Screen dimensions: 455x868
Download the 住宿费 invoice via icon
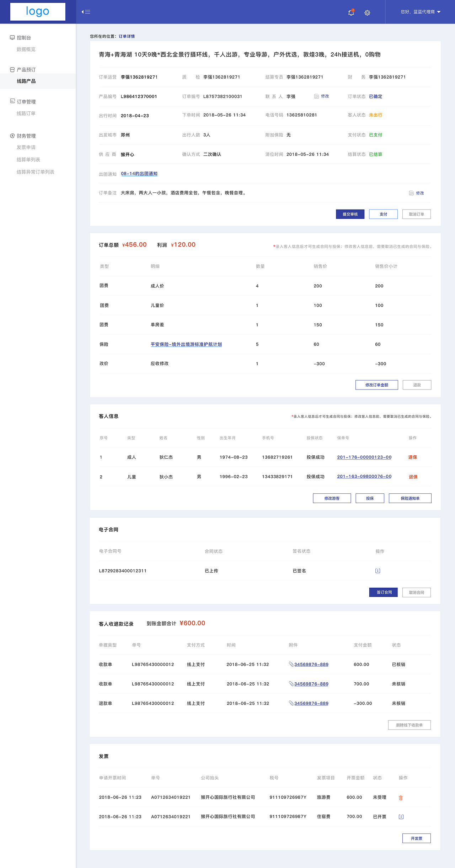pos(401,816)
